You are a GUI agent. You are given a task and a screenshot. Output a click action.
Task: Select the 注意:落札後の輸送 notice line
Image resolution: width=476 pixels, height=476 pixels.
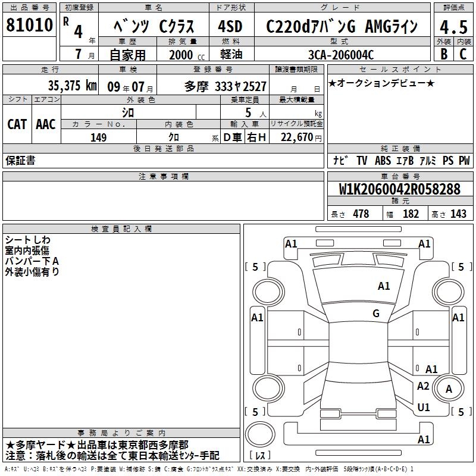pyautogui.click(x=112, y=456)
